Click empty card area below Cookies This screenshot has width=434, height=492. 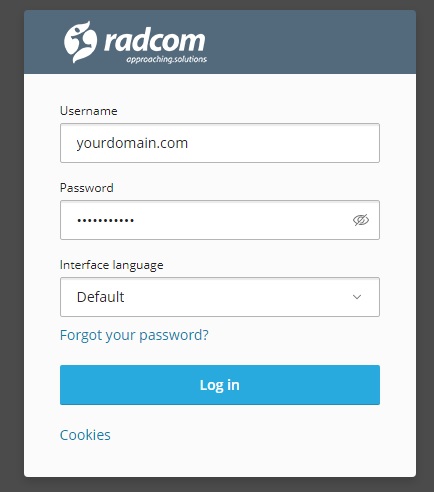tap(220, 462)
